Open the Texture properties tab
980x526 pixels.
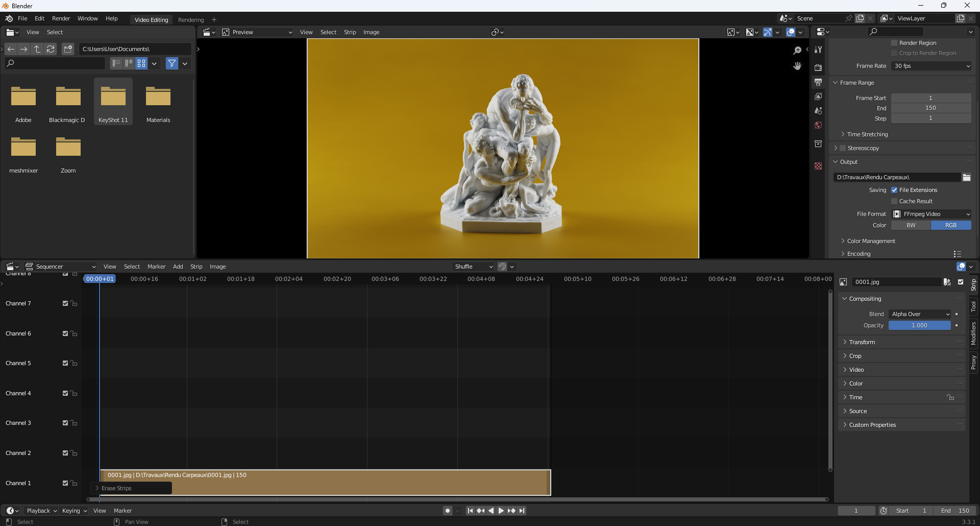(x=818, y=165)
